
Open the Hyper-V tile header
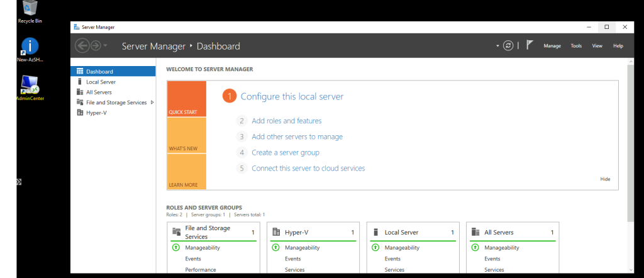coord(313,233)
